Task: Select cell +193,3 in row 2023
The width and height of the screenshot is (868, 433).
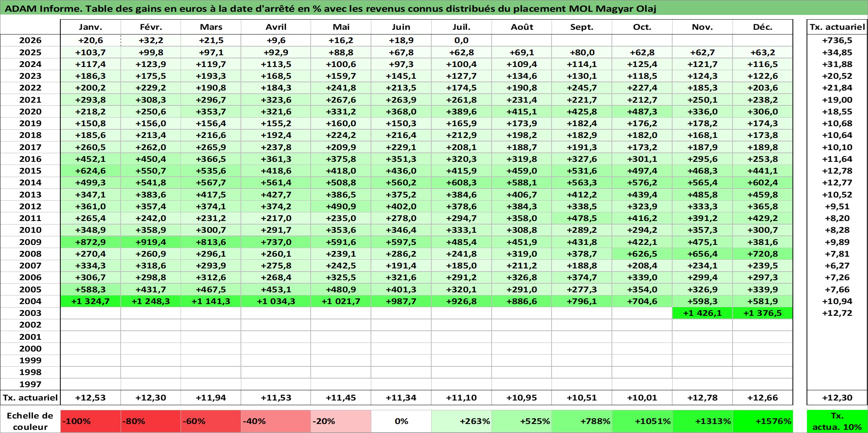Action: pos(211,76)
